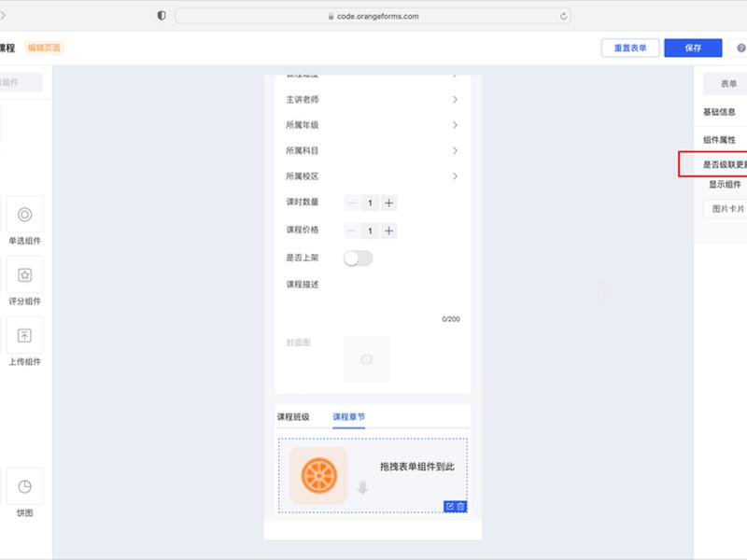Select the 评分组件 rating component icon

tap(25, 274)
